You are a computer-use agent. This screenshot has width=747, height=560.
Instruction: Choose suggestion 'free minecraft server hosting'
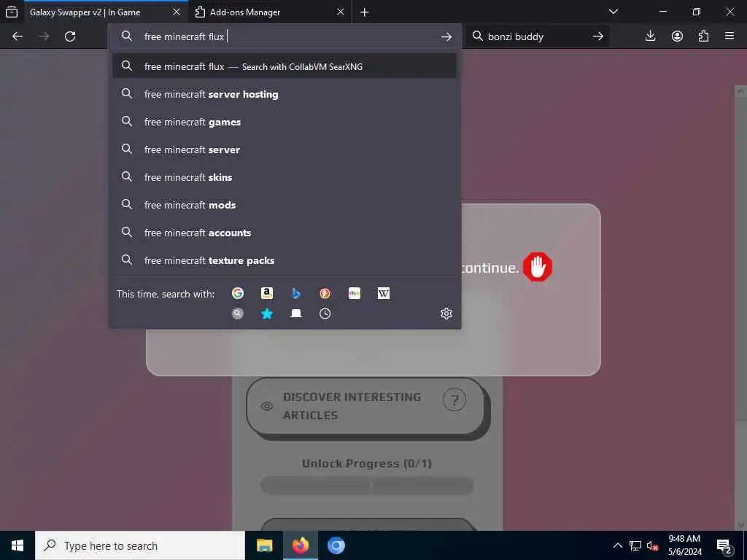tap(285, 94)
